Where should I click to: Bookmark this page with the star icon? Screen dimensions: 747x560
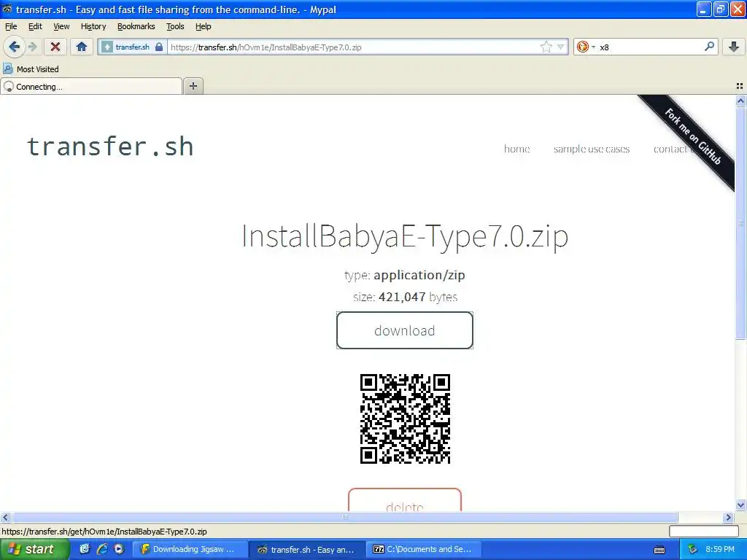tap(546, 47)
